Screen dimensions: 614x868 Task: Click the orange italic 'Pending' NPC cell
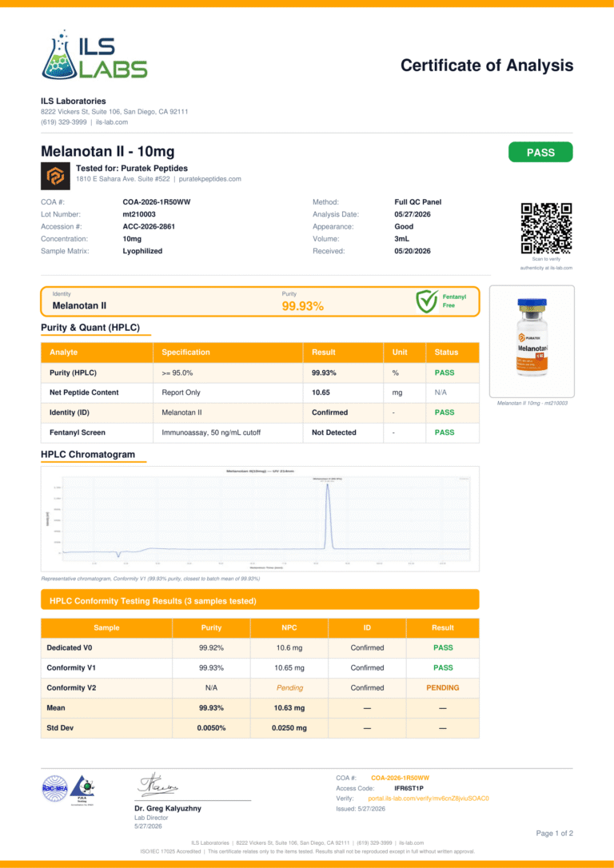(289, 688)
